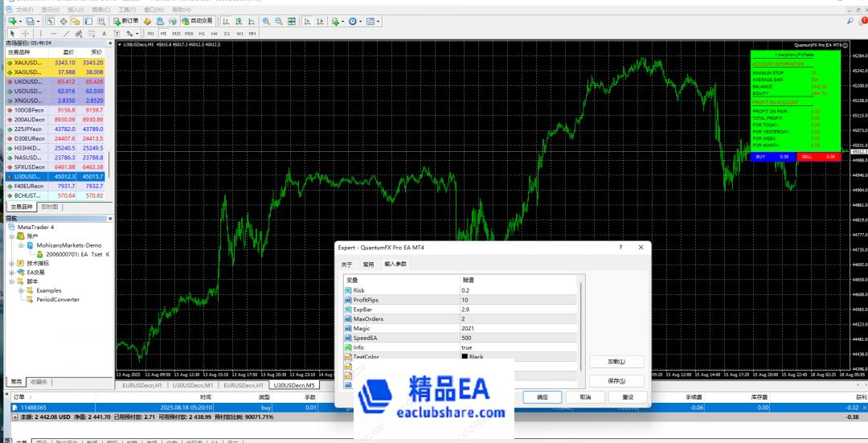The height and width of the screenshot is (443, 868).
Task: Expand the Examples scripts folder
Action: 20,290
